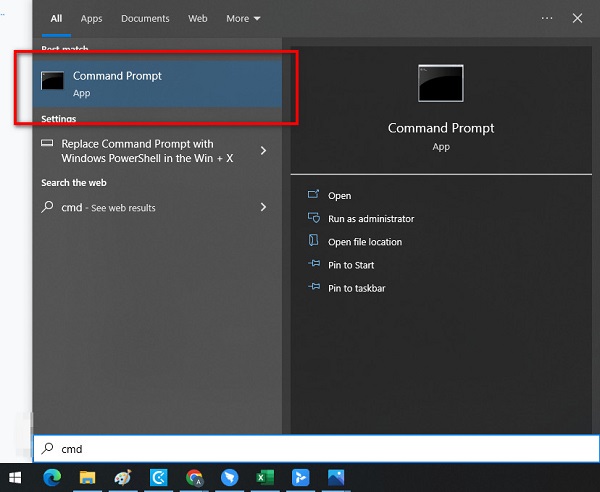Image resolution: width=600 pixels, height=492 pixels.
Task: Launch Google Chrome from the taskbar
Action: pos(194,478)
